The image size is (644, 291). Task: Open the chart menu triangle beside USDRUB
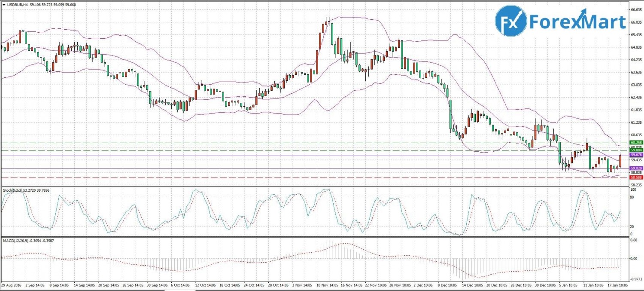pos(3,5)
